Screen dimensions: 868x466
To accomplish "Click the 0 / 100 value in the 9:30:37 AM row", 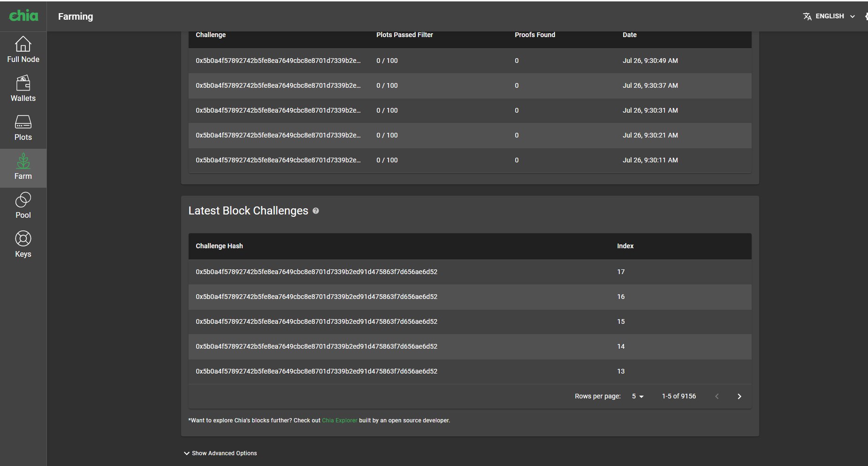I will click(387, 85).
